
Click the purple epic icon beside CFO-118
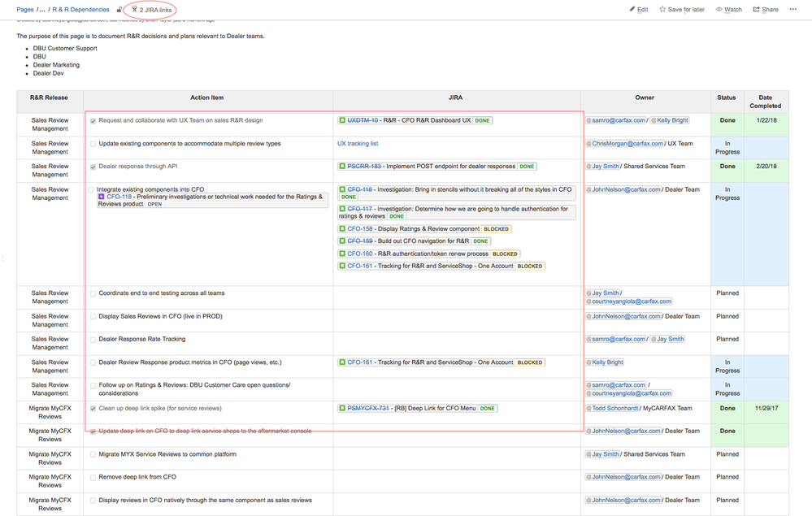(x=102, y=197)
